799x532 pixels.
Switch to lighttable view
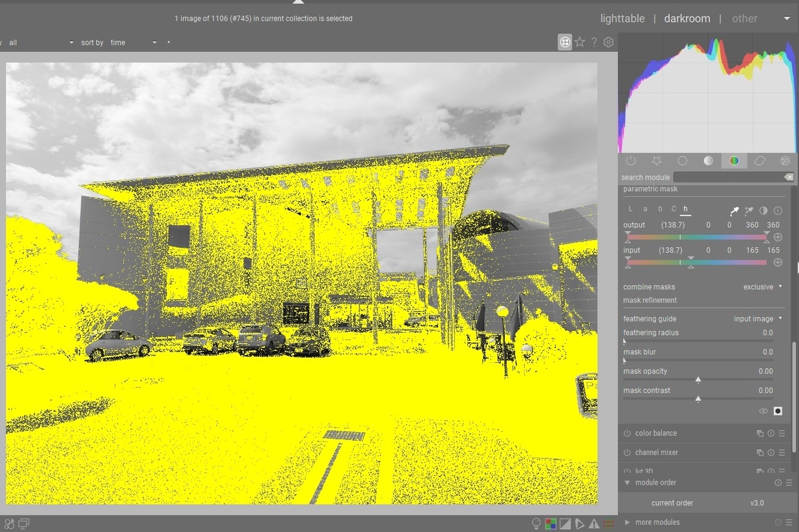pyautogui.click(x=623, y=19)
